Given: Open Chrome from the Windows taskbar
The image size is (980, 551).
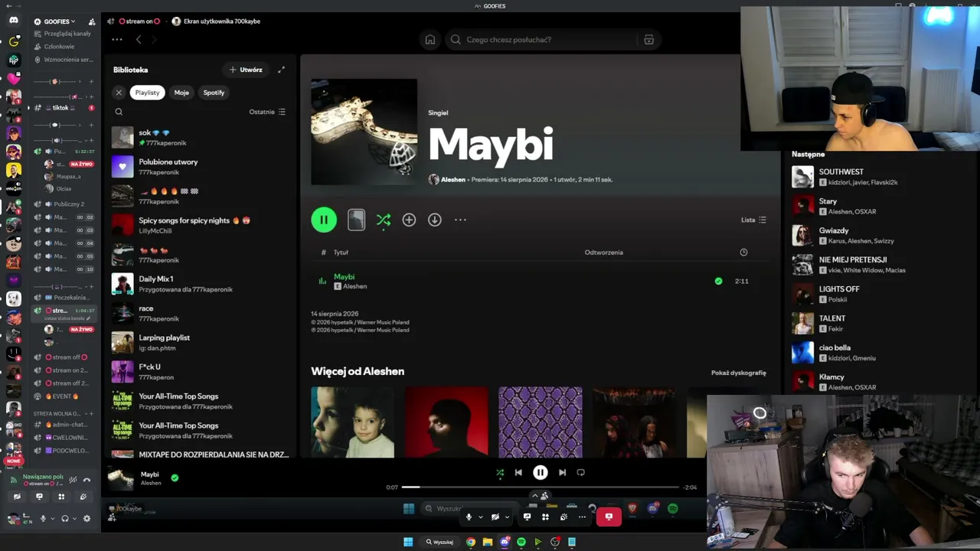Looking at the screenshot, I should point(471,542).
